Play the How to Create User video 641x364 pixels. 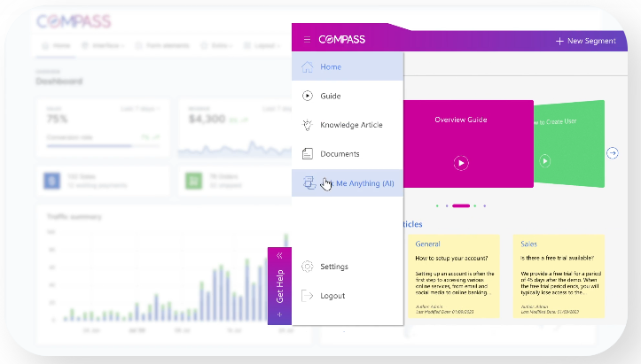(x=545, y=160)
